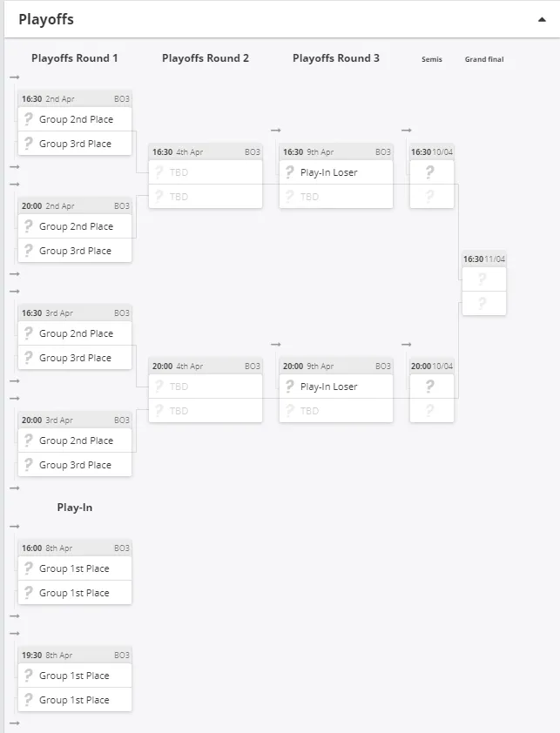Click the arrow above the 20:00 10/04 semi-final
The width and height of the screenshot is (560, 733).
click(x=407, y=345)
